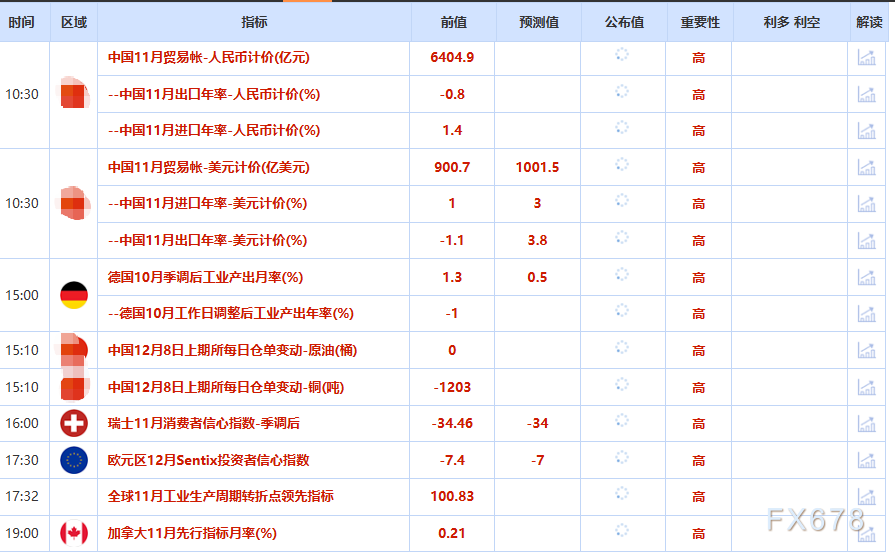895x555 pixels.
Task: Open chart icon for 中国11月贸易帐-人民币计价 row
Action: click(x=866, y=58)
